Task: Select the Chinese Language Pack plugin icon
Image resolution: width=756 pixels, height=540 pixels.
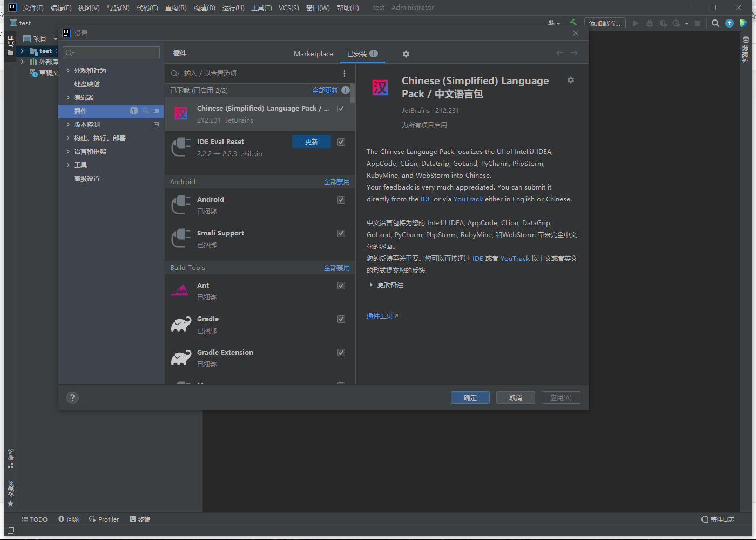Action: coord(181,113)
